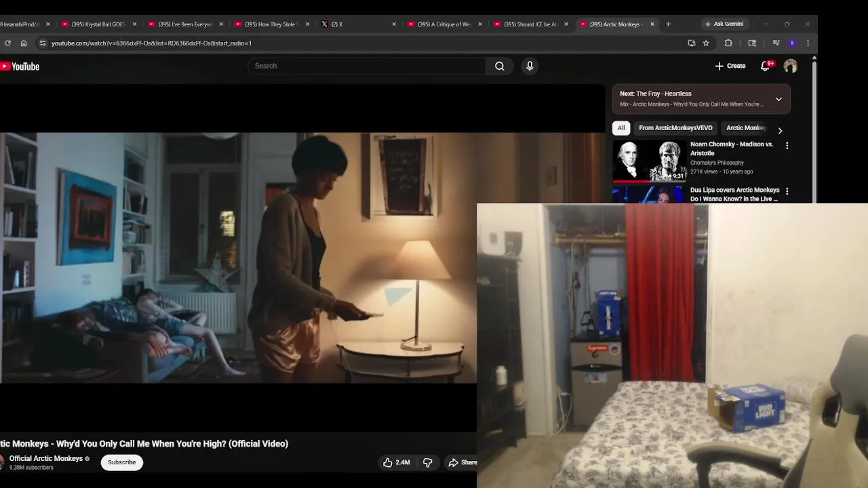
Task: Show more filter chips with right arrow
Action: [x=780, y=130]
